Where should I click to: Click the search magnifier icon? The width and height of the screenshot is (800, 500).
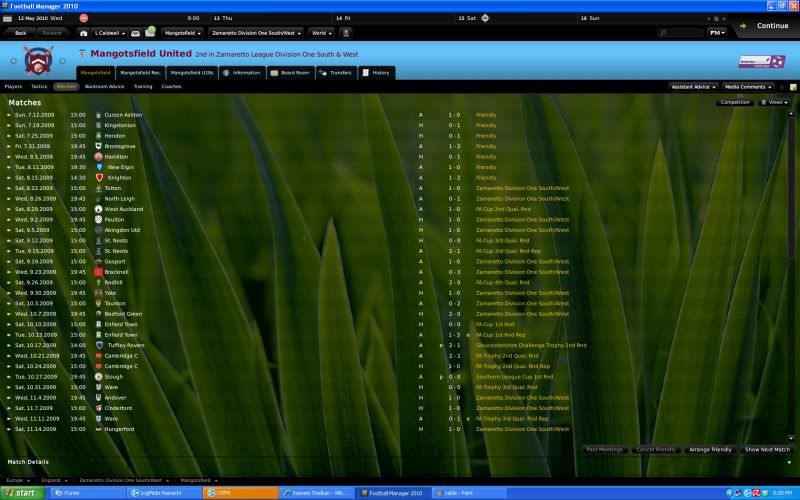pos(665,32)
